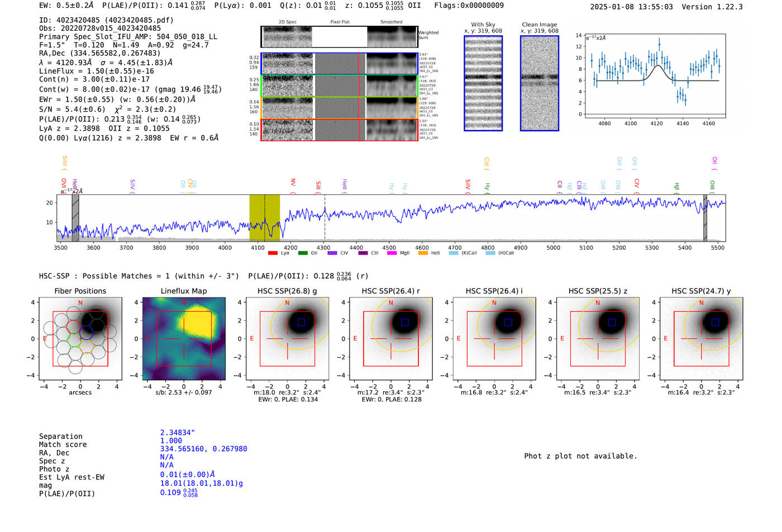Click the ID: 4023420485 line
The height and width of the screenshot is (532, 782).
(x=106, y=20)
